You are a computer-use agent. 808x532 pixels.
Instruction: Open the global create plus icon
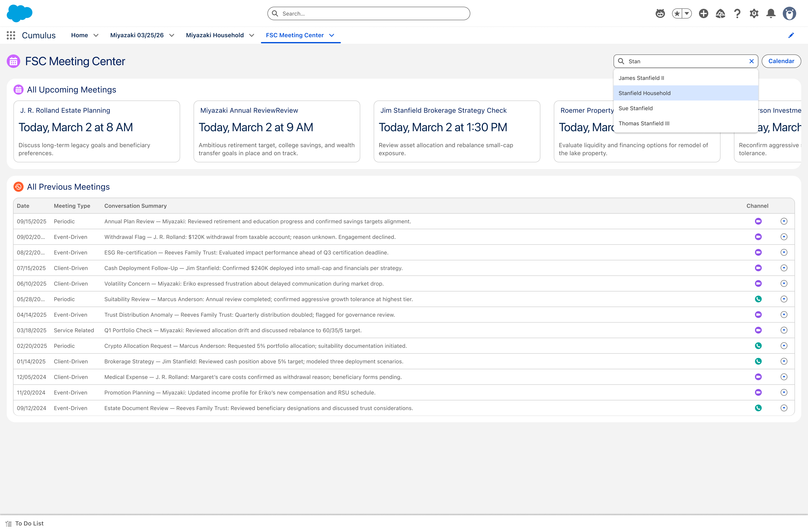(703, 14)
